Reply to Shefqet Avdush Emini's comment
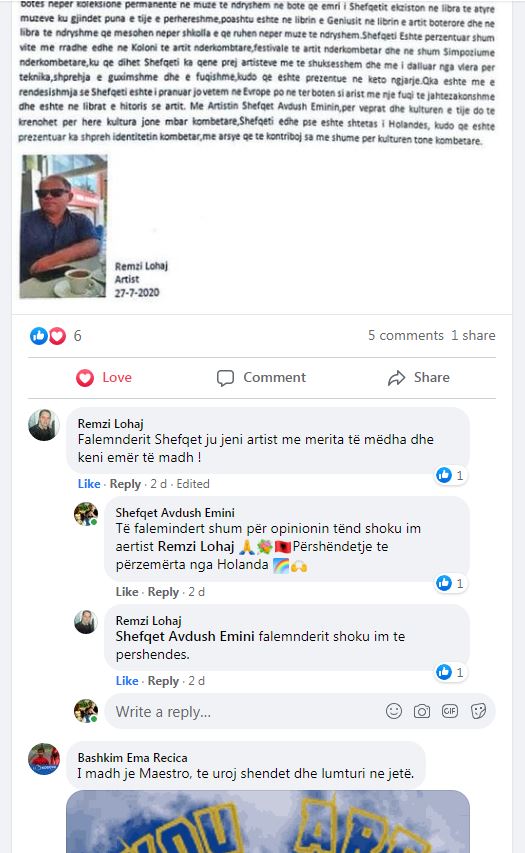This screenshot has height=853, width=525. pos(163,591)
